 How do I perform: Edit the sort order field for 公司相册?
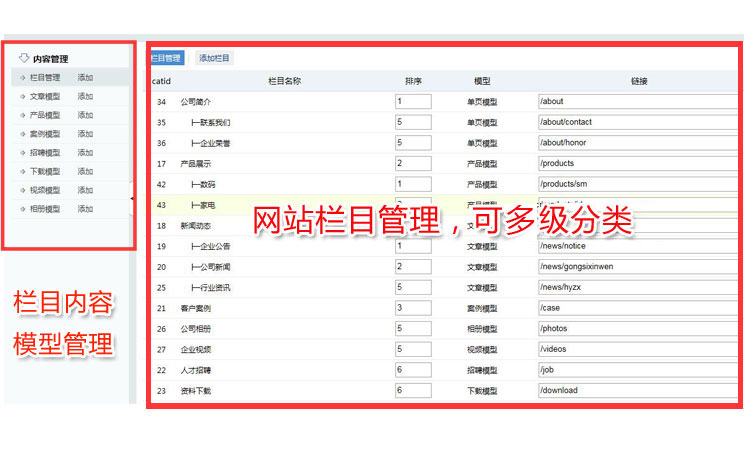coord(413,329)
